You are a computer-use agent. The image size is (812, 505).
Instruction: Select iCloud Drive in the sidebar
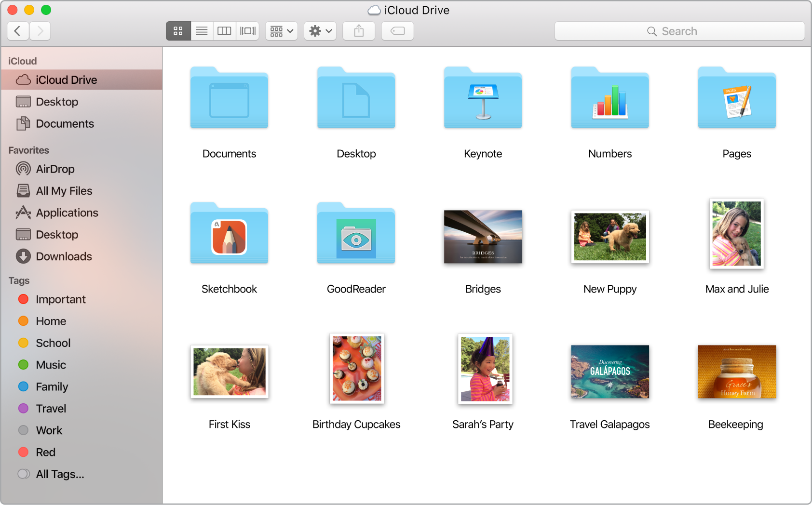point(81,80)
